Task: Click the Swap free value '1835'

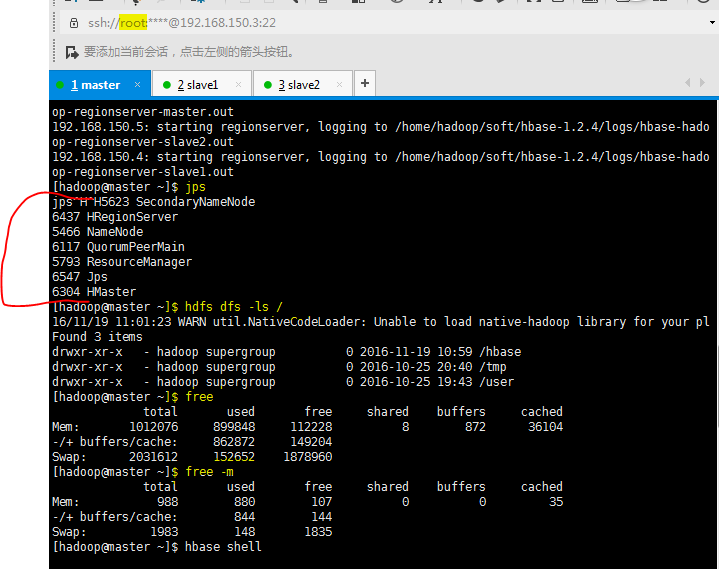Action: point(318,532)
